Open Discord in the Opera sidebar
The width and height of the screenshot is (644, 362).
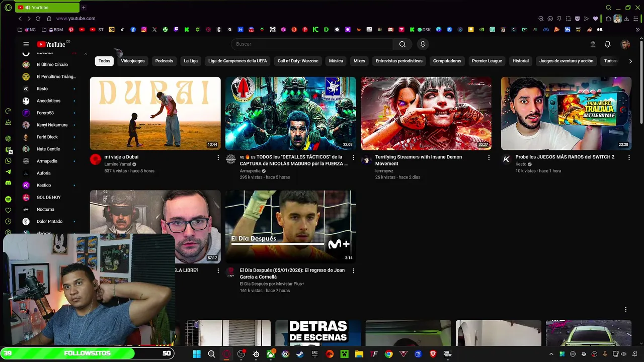[x=8, y=183]
